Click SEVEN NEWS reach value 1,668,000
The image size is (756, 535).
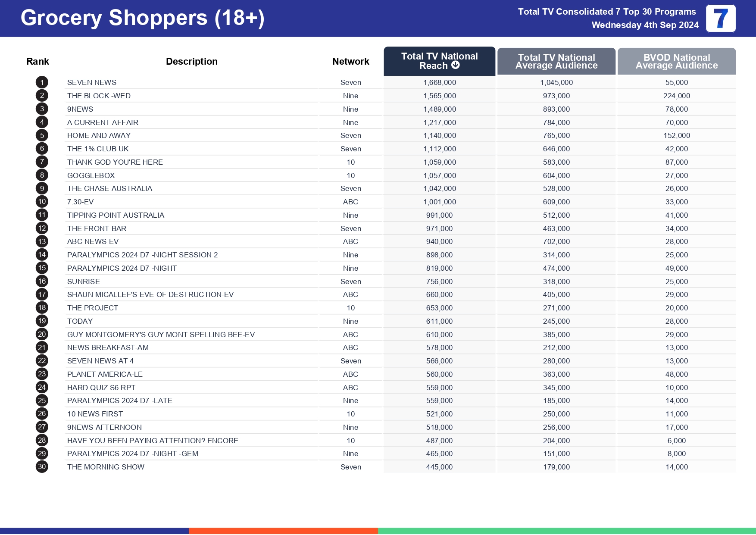click(439, 82)
